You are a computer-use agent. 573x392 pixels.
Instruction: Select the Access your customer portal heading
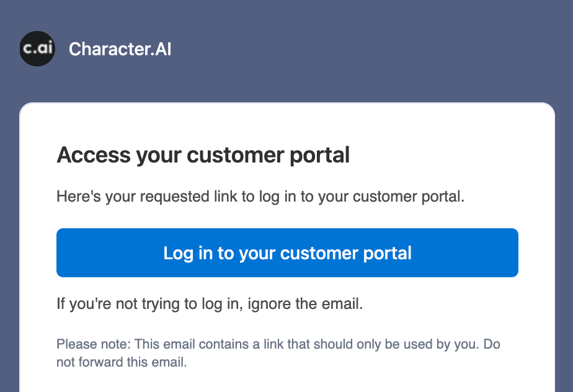click(x=203, y=155)
